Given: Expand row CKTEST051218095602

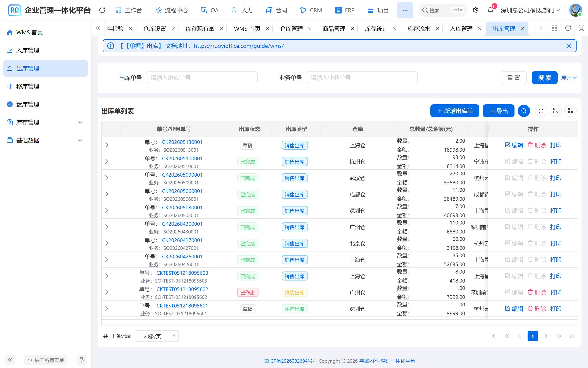Looking at the screenshot, I should pyautogui.click(x=107, y=292).
